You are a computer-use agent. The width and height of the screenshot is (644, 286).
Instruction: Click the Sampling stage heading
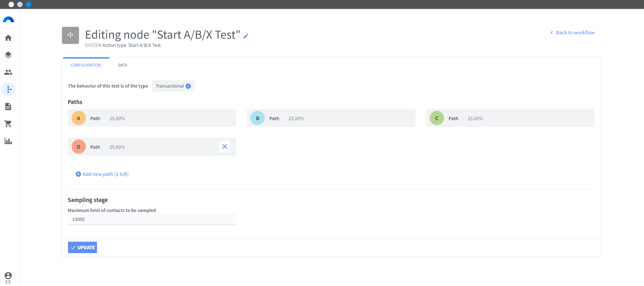pyautogui.click(x=88, y=200)
